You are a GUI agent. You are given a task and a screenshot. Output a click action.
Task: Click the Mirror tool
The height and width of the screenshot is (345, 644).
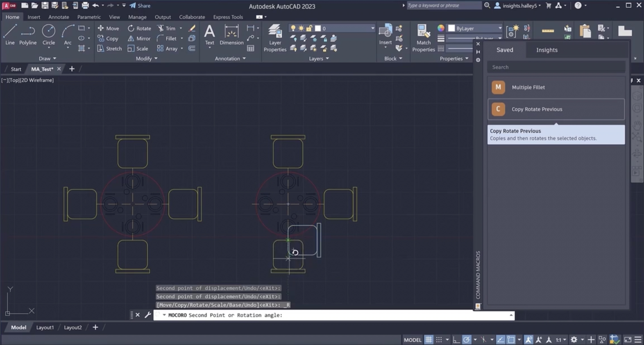pos(139,38)
